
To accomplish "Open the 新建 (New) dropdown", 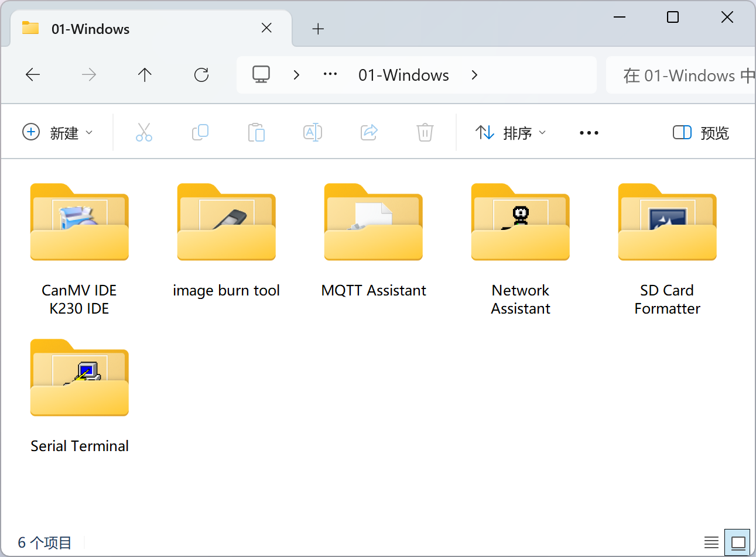I will click(57, 133).
